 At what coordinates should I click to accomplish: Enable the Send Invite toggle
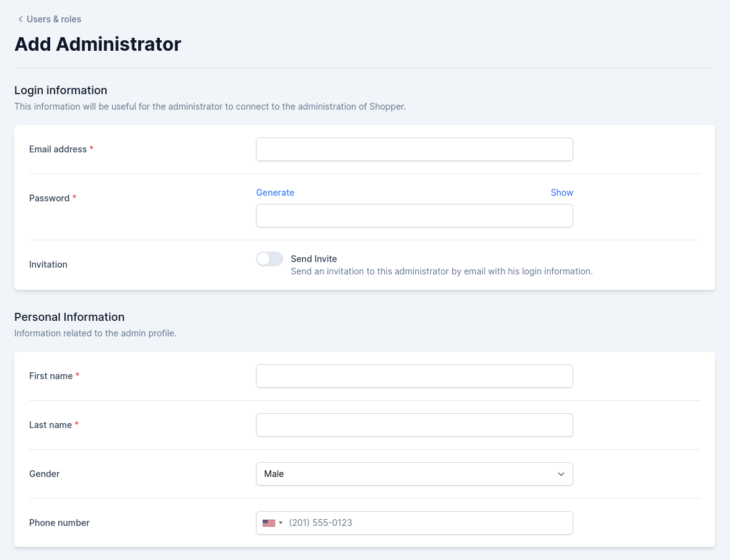(270, 259)
